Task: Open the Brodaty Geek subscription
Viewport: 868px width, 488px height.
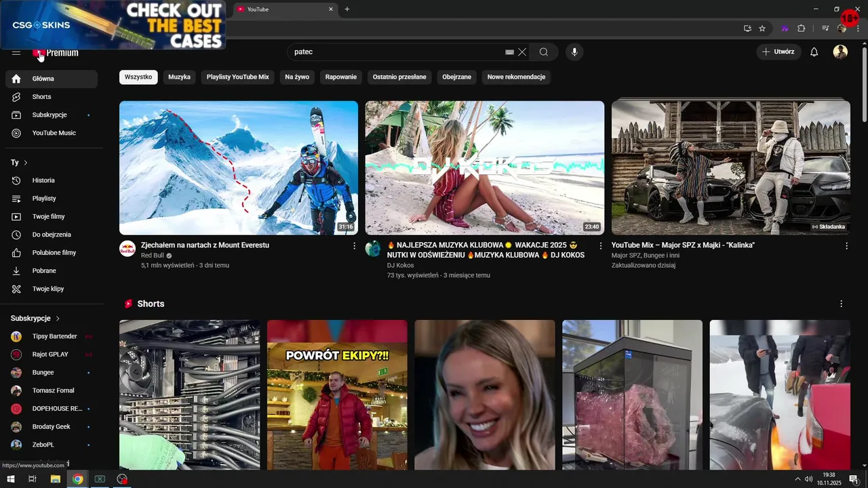Action: point(52,427)
